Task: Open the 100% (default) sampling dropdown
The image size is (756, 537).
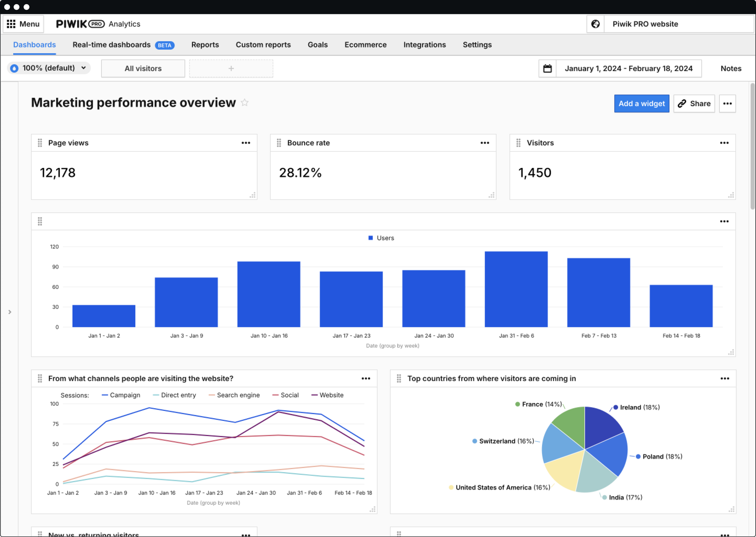Action: (x=48, y=68)
